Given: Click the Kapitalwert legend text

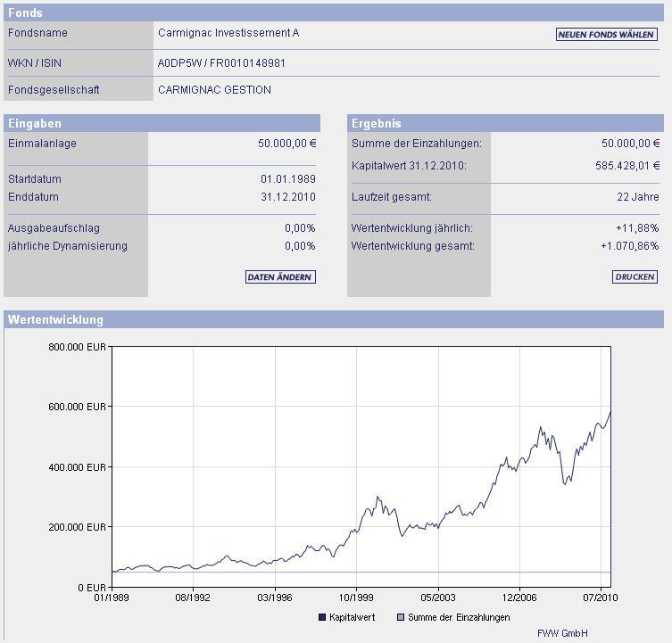Looking at the screenshot, I should (352, 617).
